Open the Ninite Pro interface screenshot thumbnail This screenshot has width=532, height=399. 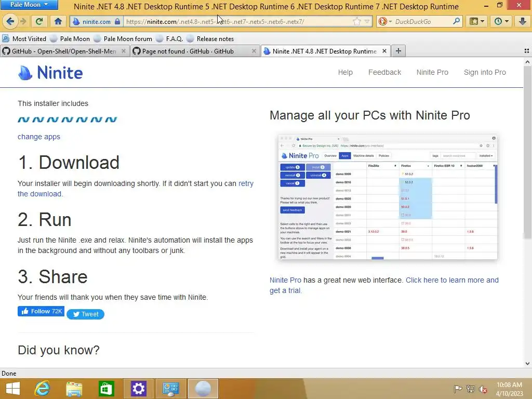pyautogui.click(x=388, y=197)
